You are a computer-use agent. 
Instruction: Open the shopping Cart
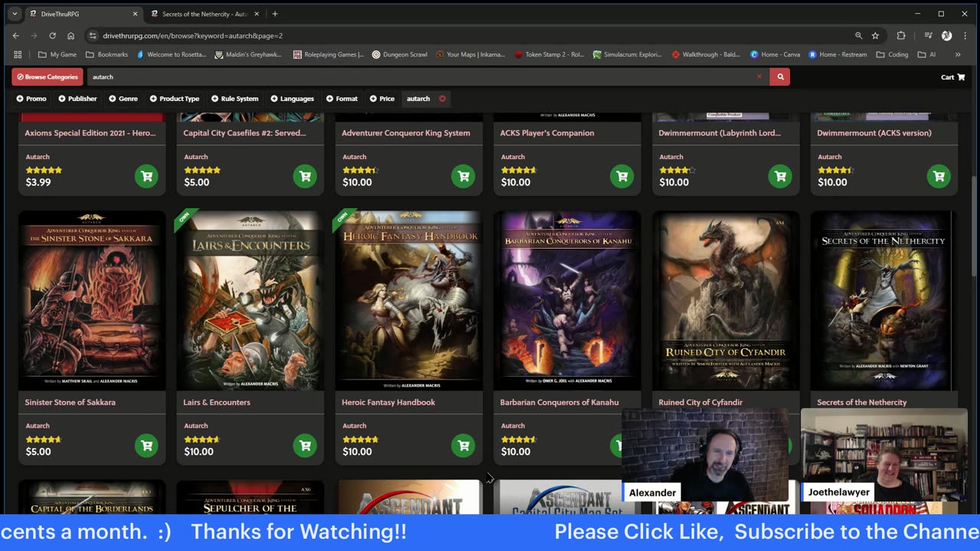click(952, 77)
